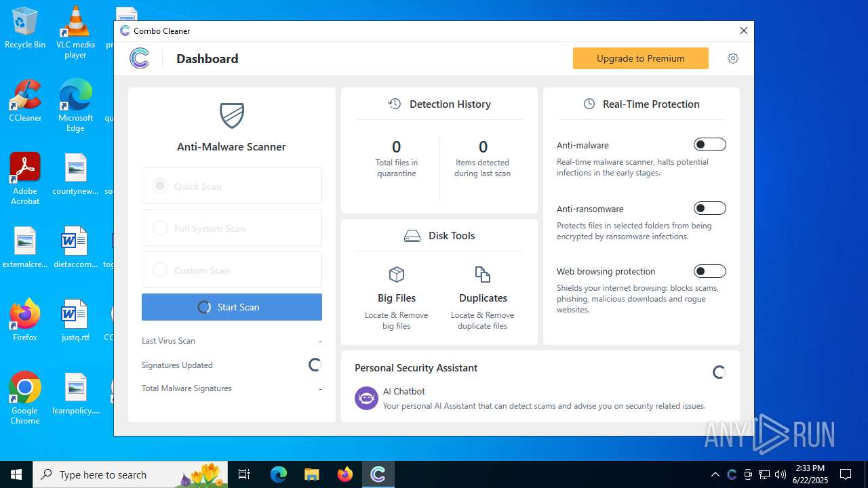868x488 pixels.
Task: Click Combo Cleaner taskbar button
Action: (378, 474)
